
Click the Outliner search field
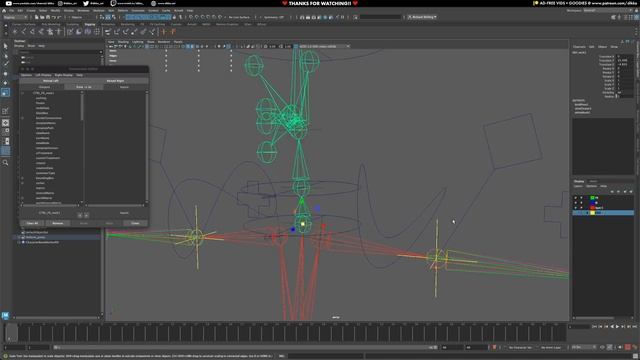click(58, 52)
